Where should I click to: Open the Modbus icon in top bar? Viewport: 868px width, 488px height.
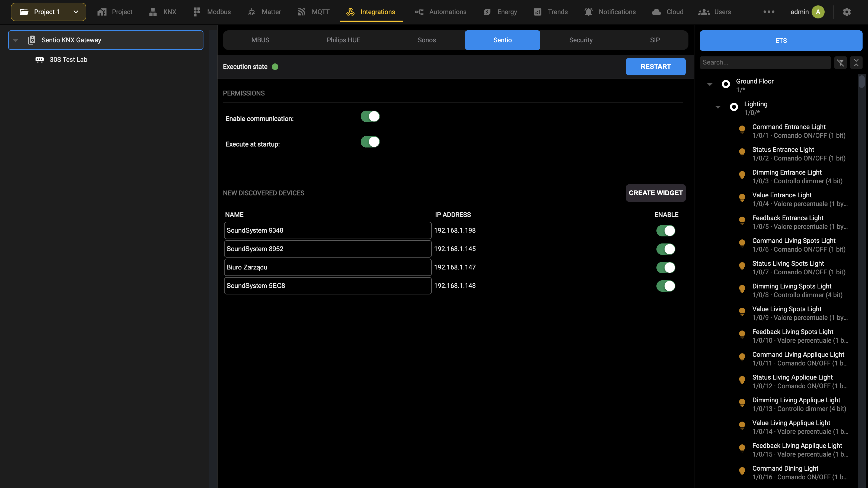(197, 12)
